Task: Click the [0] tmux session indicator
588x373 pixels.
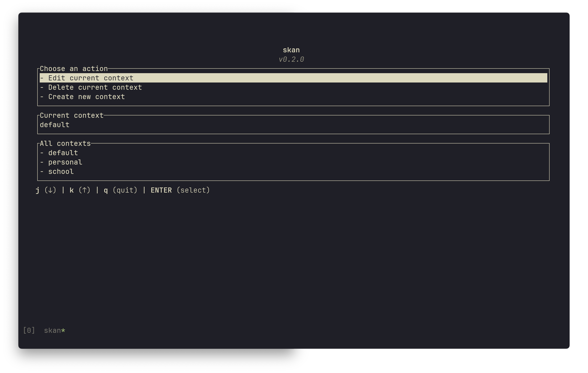Action: click(x=29, y=331)
